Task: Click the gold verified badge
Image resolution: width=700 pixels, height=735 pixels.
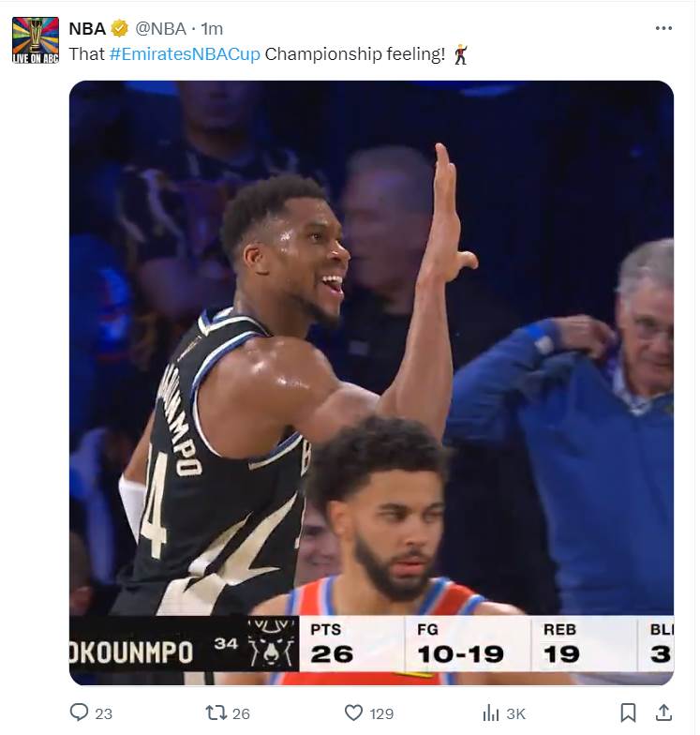Action: point(120,29)
